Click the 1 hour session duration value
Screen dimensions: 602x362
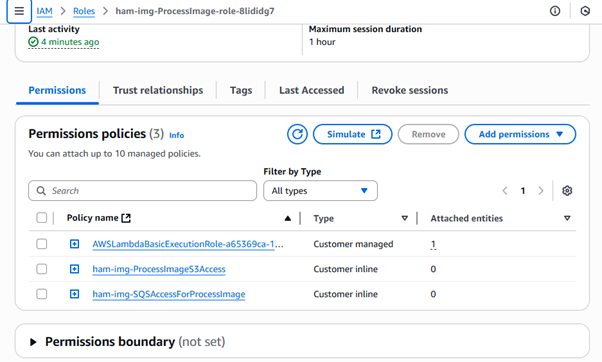[322, 42]
